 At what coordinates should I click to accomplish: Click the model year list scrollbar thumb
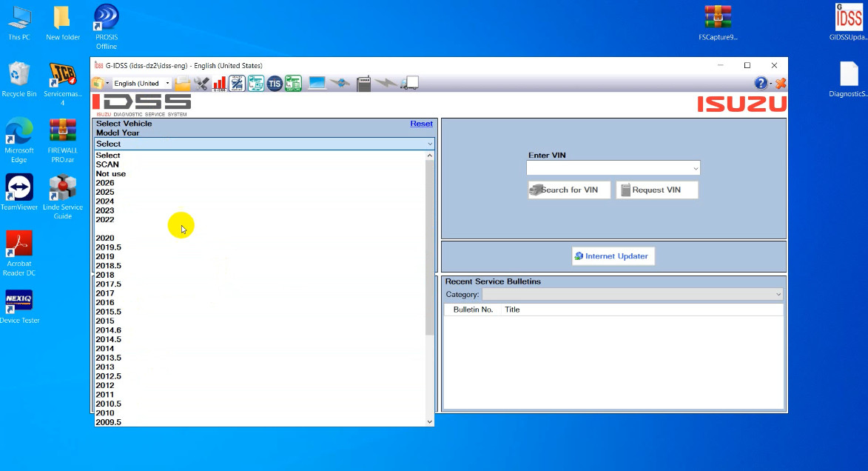pos(430,247)
